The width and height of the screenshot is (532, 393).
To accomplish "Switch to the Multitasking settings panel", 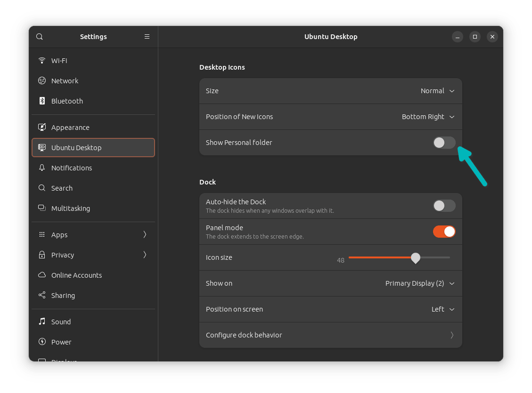I will pyautogui.click(x=71, y=209).
